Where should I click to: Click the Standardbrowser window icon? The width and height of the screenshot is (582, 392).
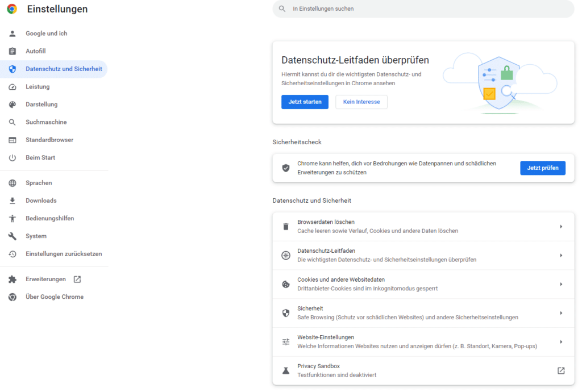click(x=13, y=140)
